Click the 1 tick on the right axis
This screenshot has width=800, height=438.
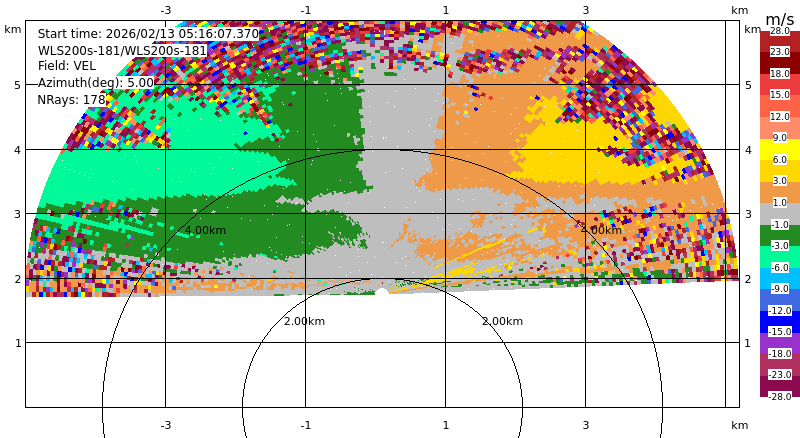coord(748,343)
